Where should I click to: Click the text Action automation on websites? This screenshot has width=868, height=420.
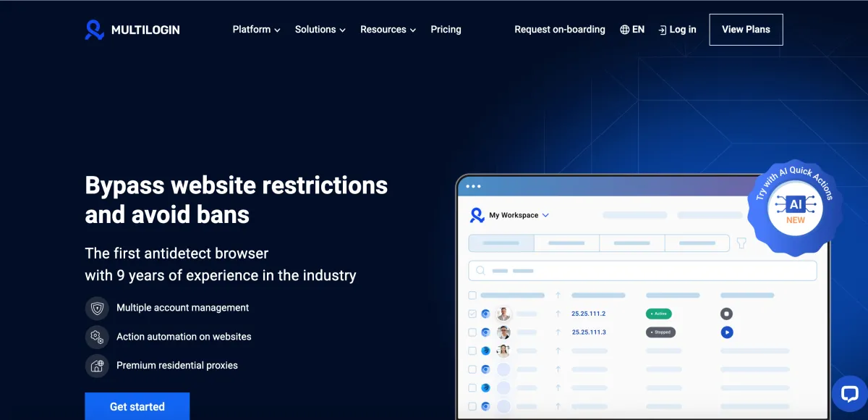coord(184,337)
